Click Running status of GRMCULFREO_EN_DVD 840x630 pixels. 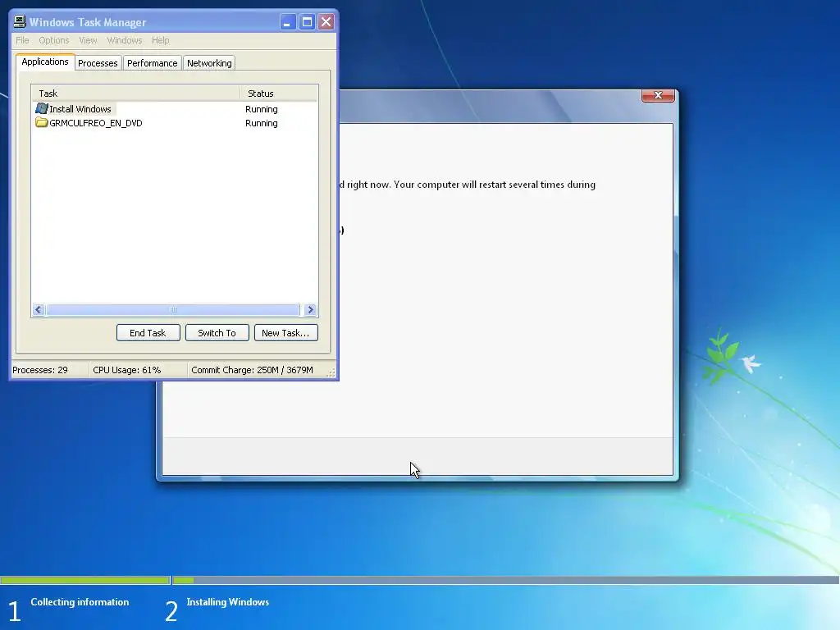pos(262,123)
